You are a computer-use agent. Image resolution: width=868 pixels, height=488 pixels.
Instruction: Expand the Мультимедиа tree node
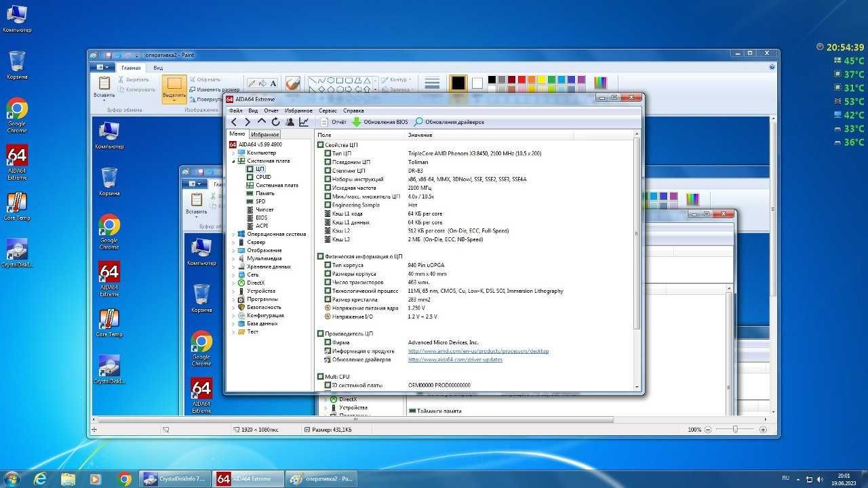coord(233,258)
